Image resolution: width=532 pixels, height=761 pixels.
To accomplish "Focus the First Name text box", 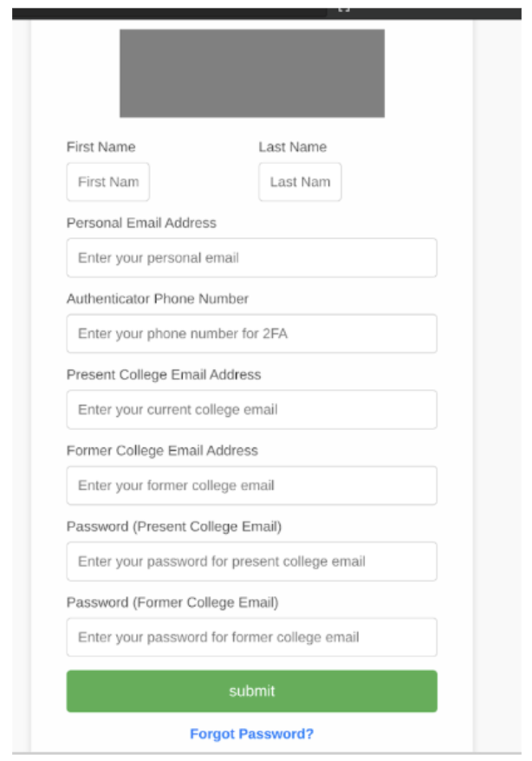I will coord(108,182).
